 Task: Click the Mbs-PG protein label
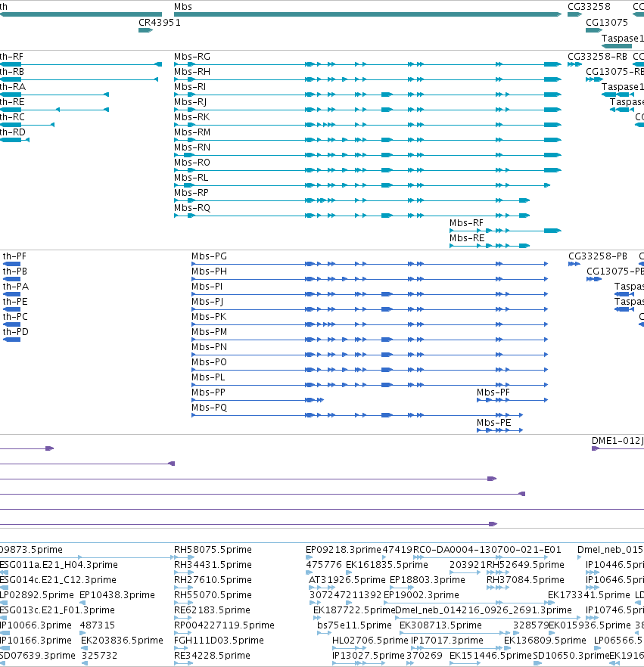point(209,256)
